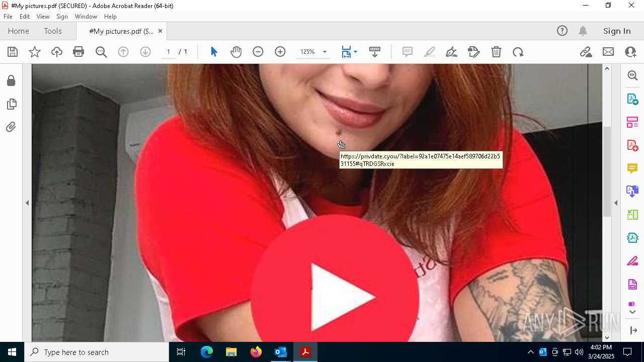This screenshot has width=644, height=362.
Task: Switch to the Tools tab
Action: click(53, 31)
